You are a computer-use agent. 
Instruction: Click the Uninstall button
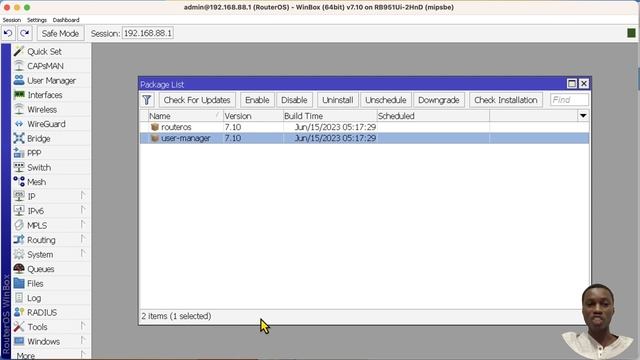(x=338, y=100)
